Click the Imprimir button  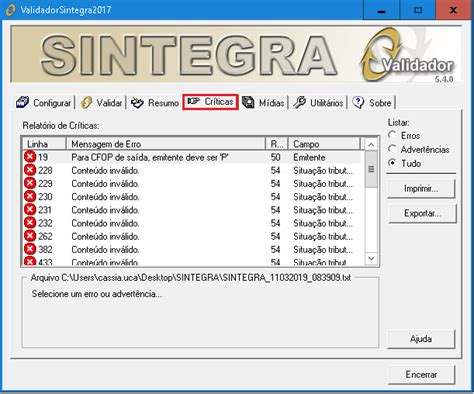click(x=421, y=189)
